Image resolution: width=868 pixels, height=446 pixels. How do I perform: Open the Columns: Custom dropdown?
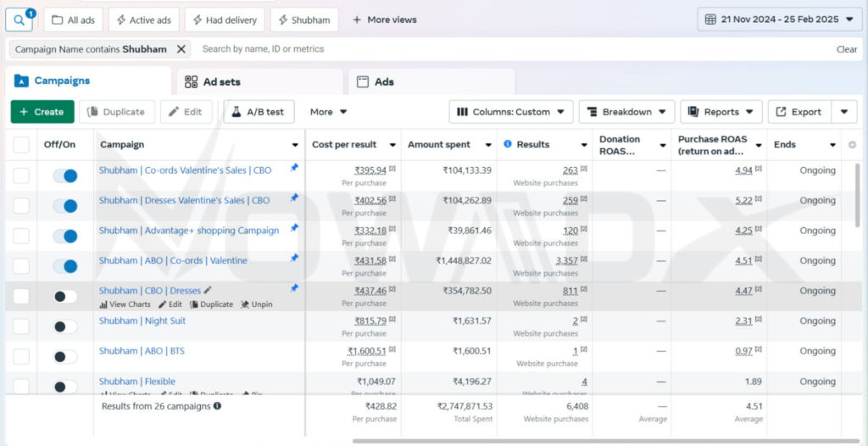coord(511,112)
